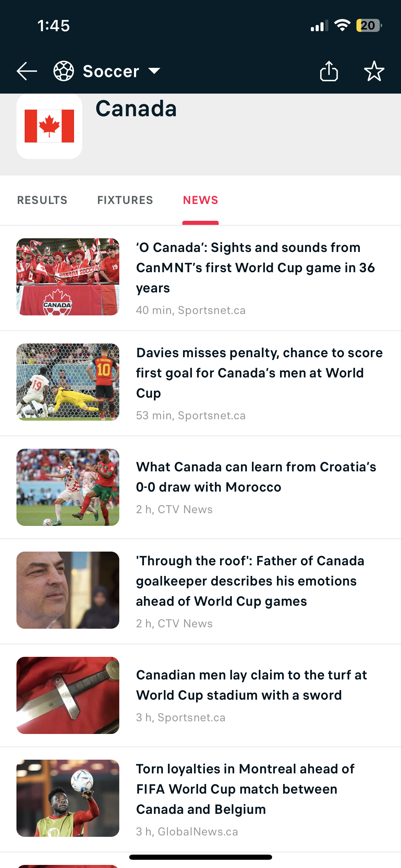Toggle the favorite star for Canada
Image resolution: width=401 pixels, height=868 pixels.
point(374,71)
